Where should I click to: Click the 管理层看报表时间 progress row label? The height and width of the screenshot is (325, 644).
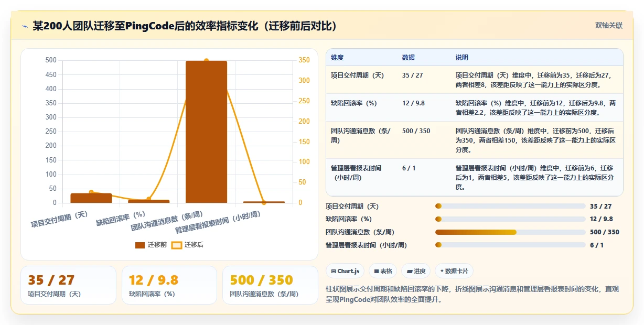(x=366, y=245)
